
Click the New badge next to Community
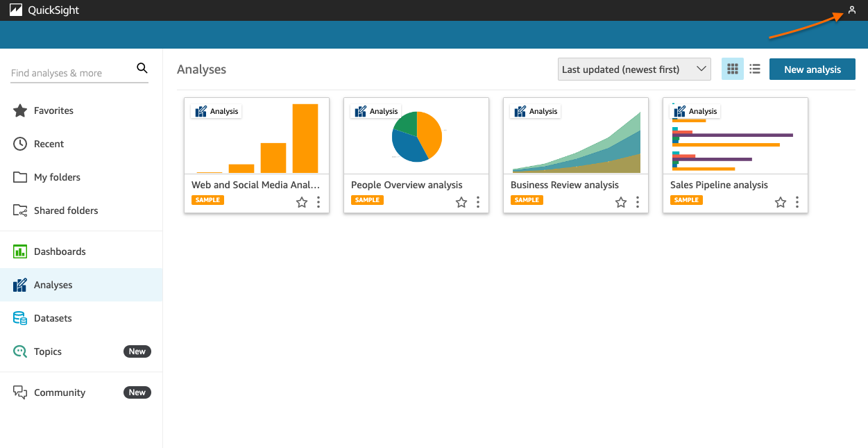(137, 392)
